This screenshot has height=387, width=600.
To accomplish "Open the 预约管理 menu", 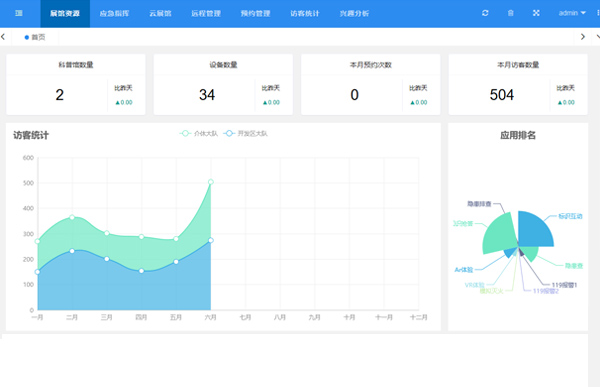I will [x=255, y=14].
